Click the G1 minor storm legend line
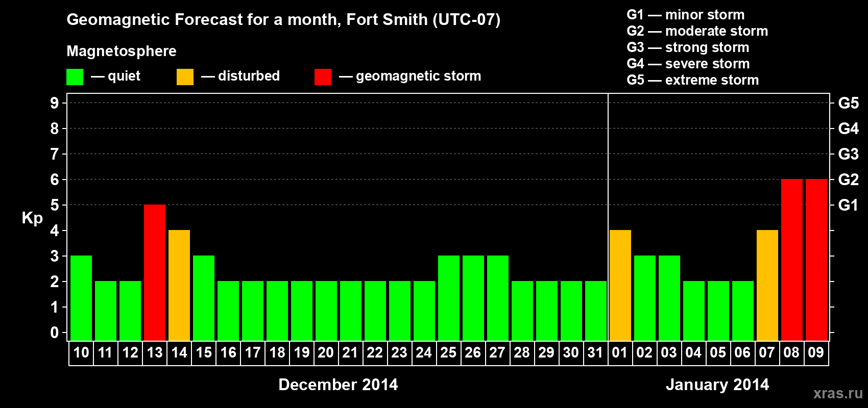 tap(686, 15)
